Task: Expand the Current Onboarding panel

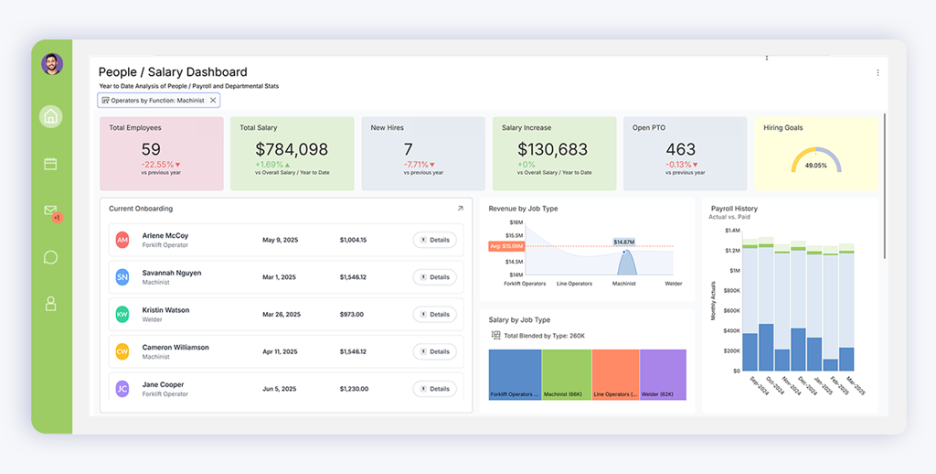Action: 460,209
